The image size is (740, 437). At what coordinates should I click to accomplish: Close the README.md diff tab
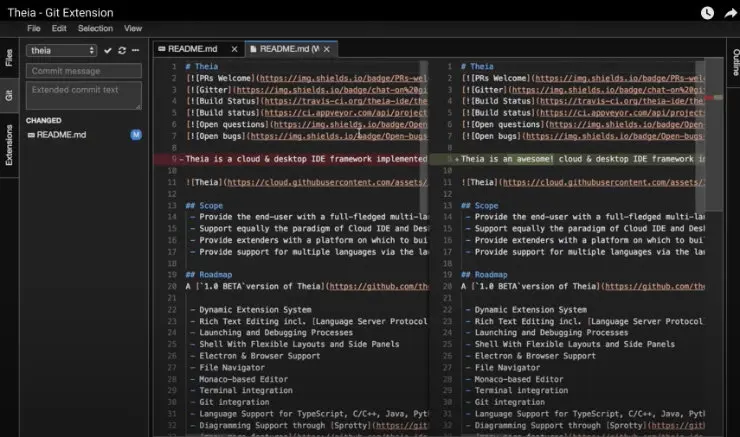click(327, 49)
